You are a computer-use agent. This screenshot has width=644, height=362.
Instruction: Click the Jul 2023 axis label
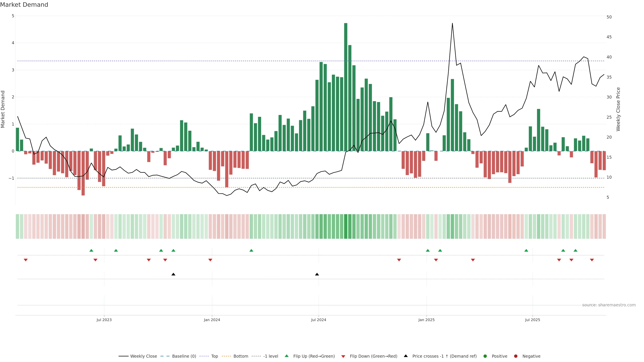[x=104, y=320]
